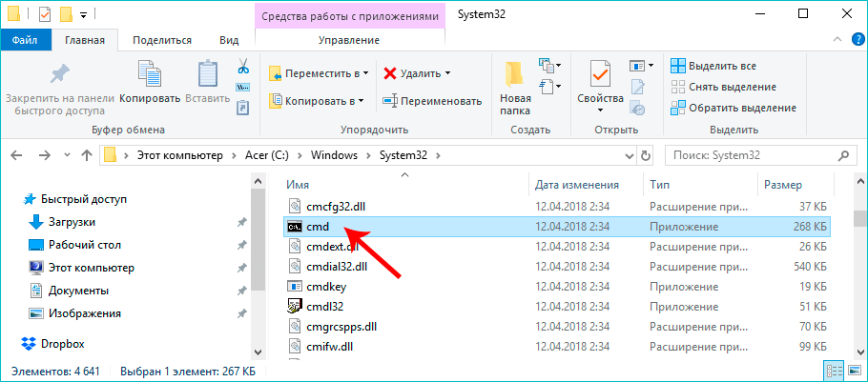The width and height of the screenshot is (868, 382).
Task: Click the Копировать (Copy) ribbon icon
Action: click(x=150, y=76)
